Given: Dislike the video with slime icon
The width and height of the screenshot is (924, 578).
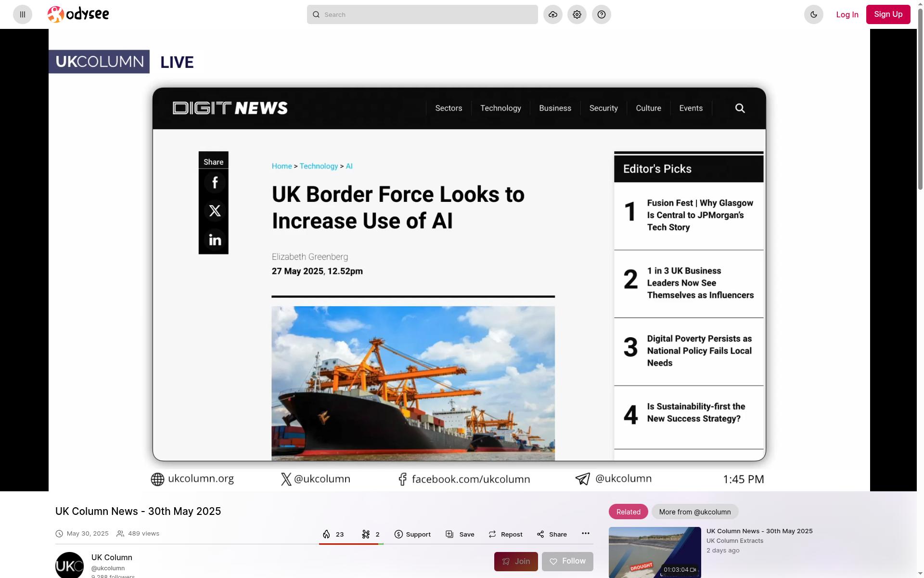Looking at the screenshot, I should point(371,534).
